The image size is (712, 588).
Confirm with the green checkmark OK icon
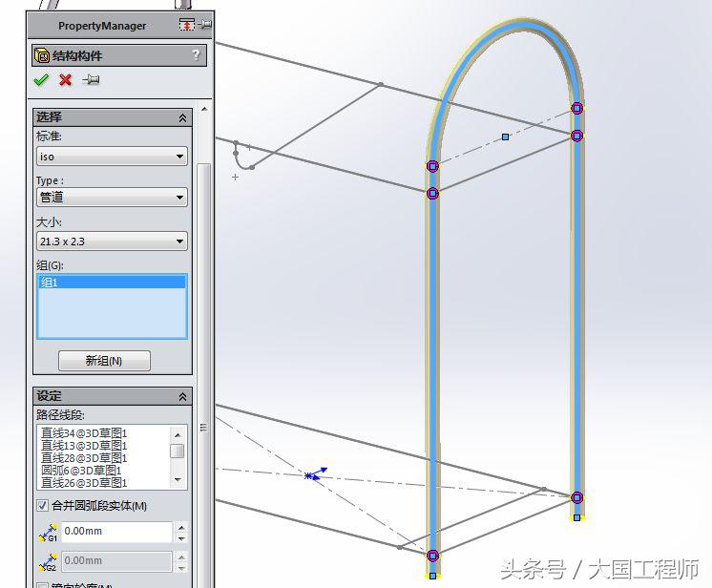[41, 80]
